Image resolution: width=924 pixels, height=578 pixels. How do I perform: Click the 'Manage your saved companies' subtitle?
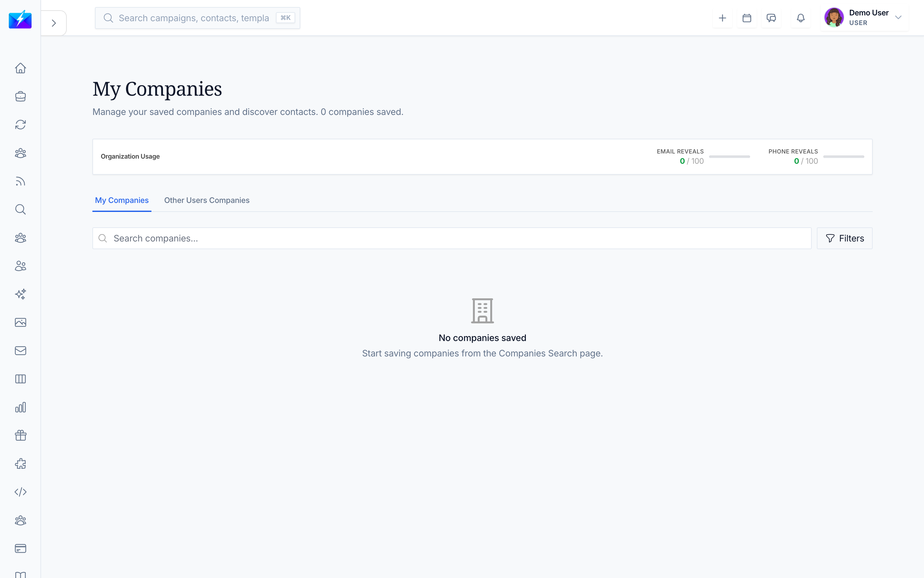point(248,112)
